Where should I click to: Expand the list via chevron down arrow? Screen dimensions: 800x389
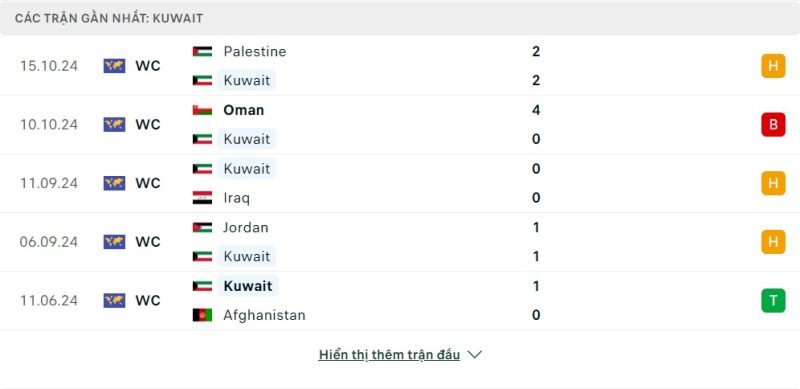474,354
